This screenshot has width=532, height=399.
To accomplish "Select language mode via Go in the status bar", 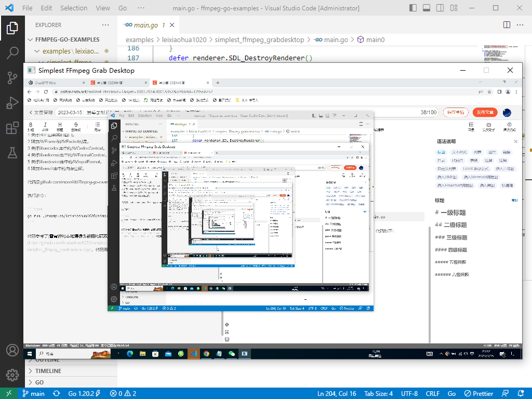I will 451,394.
